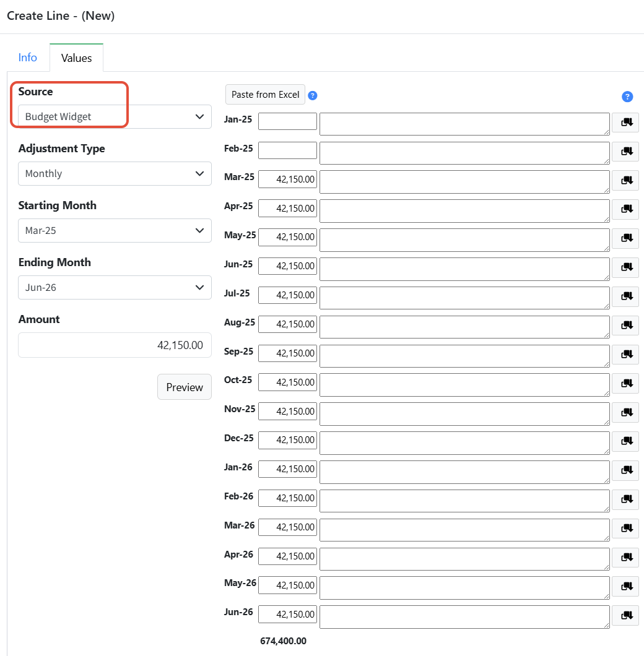This screenshot has width=644, height=656.
Task: Click the Preview button
Action: pyautogui.click(x=185, y=387)
